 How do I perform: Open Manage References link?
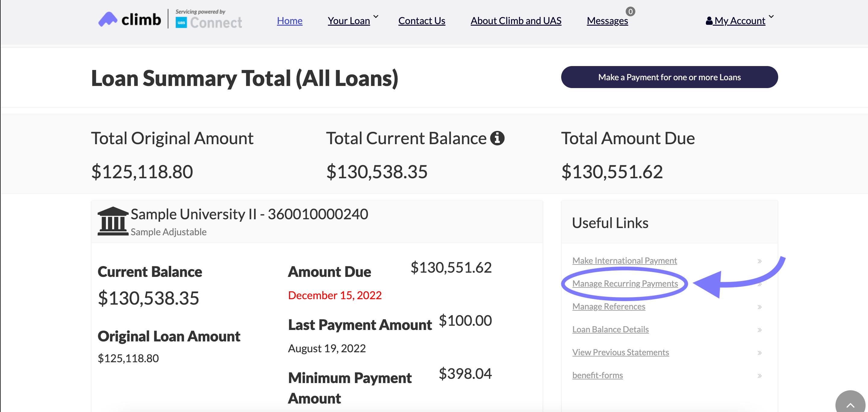click(609, 306)
